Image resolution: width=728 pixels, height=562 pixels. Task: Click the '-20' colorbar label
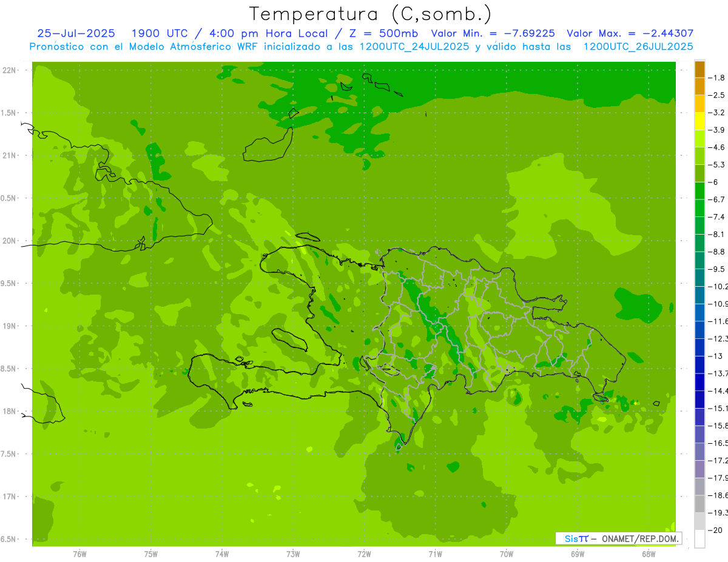pos(716,530)
